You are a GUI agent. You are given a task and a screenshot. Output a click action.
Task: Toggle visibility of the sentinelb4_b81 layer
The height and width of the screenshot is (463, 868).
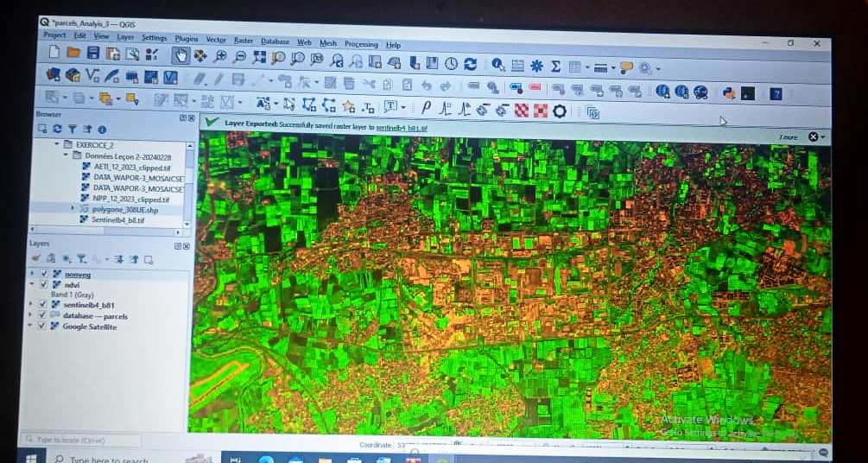[42, 305]
